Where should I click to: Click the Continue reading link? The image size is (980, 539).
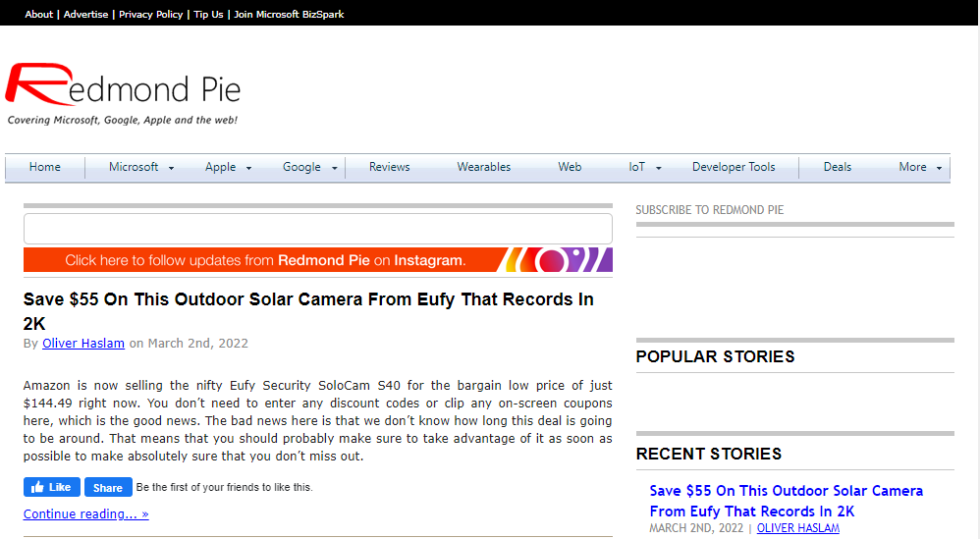[x=85, y=514]
